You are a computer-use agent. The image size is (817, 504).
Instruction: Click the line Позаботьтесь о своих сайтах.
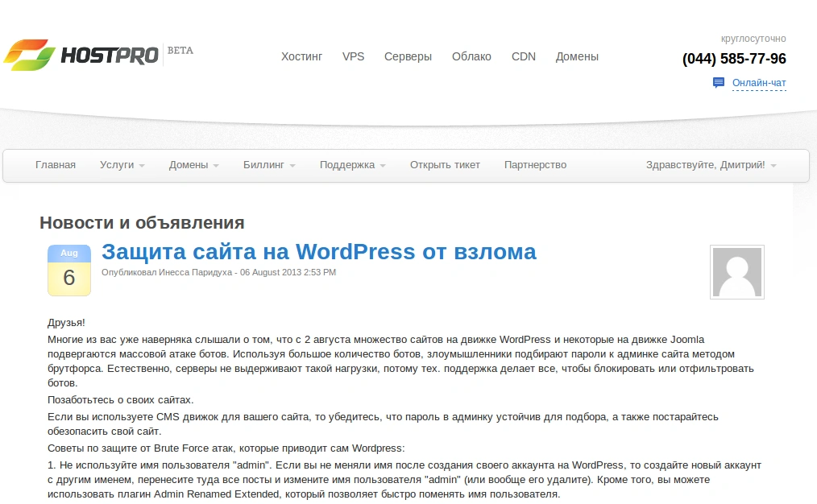120,400
